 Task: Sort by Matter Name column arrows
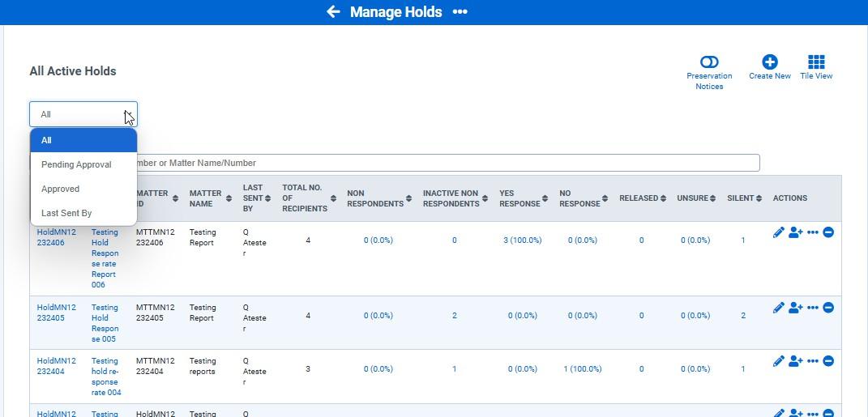point(228,198)
